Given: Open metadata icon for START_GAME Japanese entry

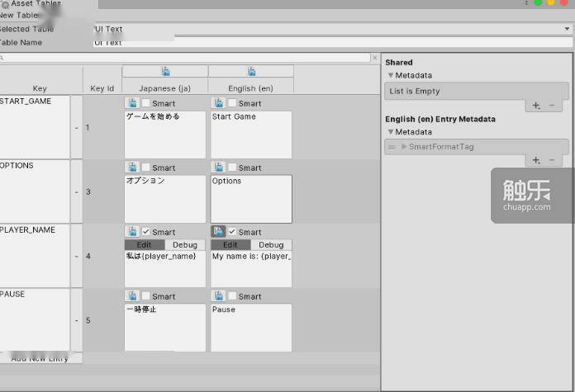Looking at the screenshot, I should coord(131,103).
